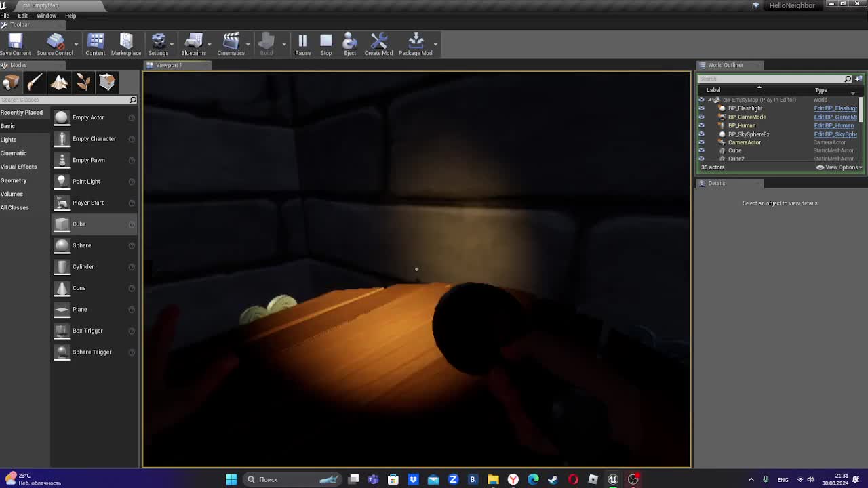Open the Window menu
The width and height of the screenshot is (868, 488).
[46, 15]
